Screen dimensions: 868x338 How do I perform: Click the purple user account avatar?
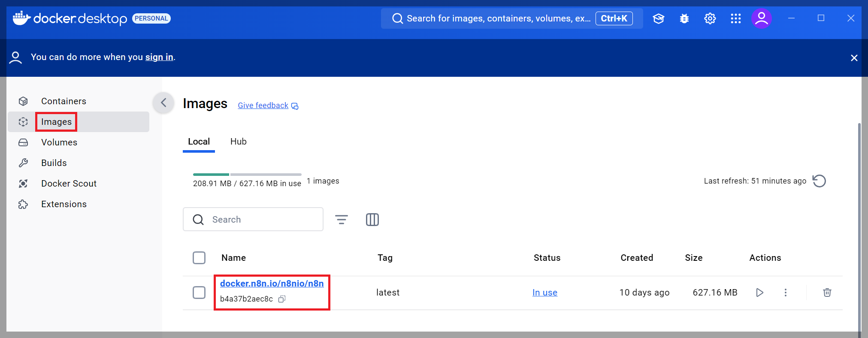(762, 18)
